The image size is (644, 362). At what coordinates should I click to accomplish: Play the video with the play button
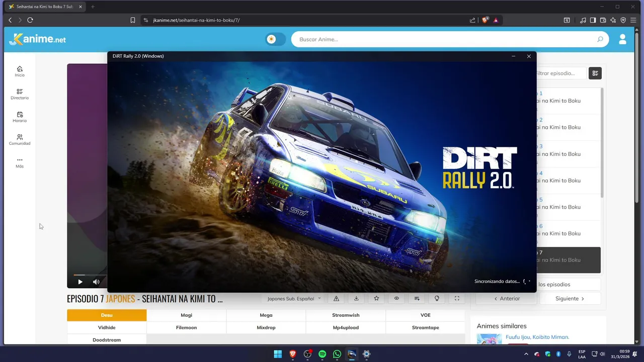80,282
